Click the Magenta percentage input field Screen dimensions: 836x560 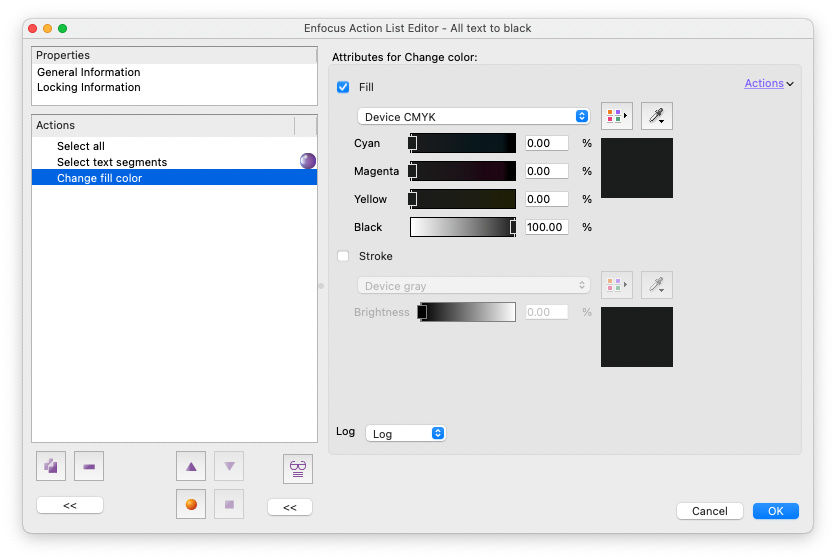546,171
